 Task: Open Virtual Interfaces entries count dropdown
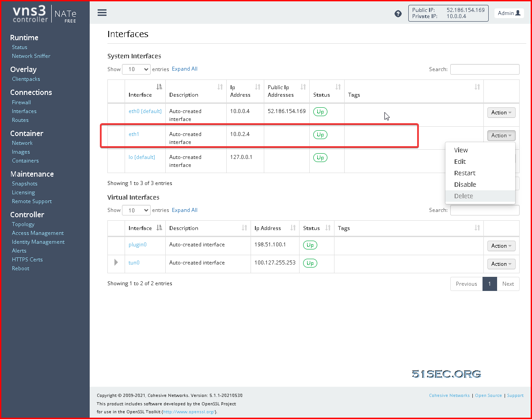[x=136, y=211]
